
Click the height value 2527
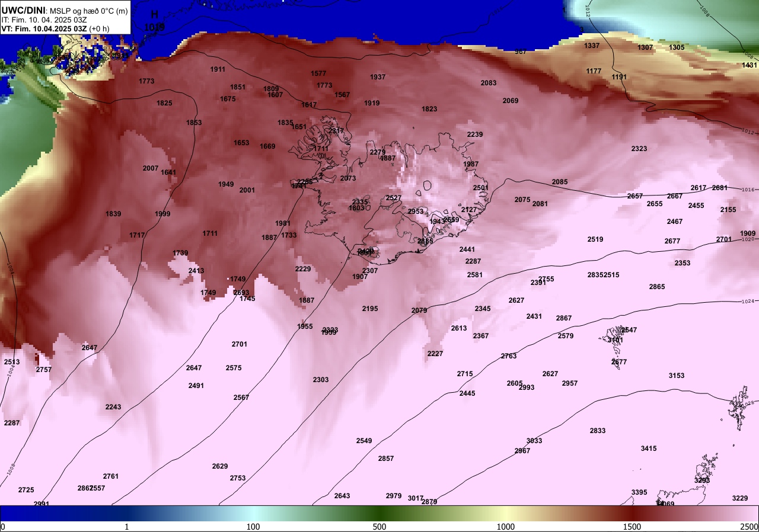(394, 198)
